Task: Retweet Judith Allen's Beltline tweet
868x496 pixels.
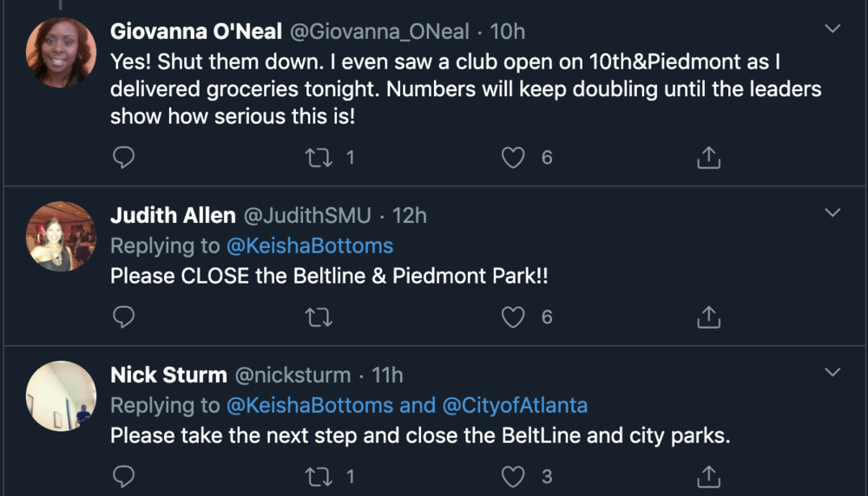Action: coord(319,317)
